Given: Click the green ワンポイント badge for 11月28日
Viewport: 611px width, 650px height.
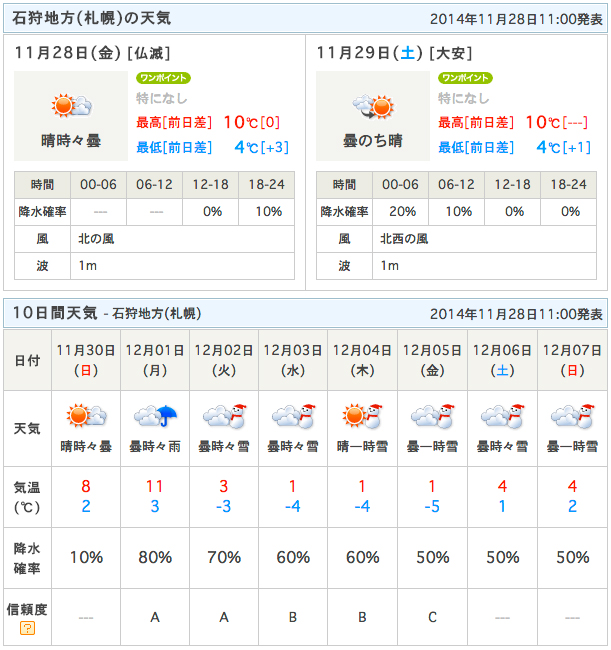Looking at the screenshot, I should (163, 78).
